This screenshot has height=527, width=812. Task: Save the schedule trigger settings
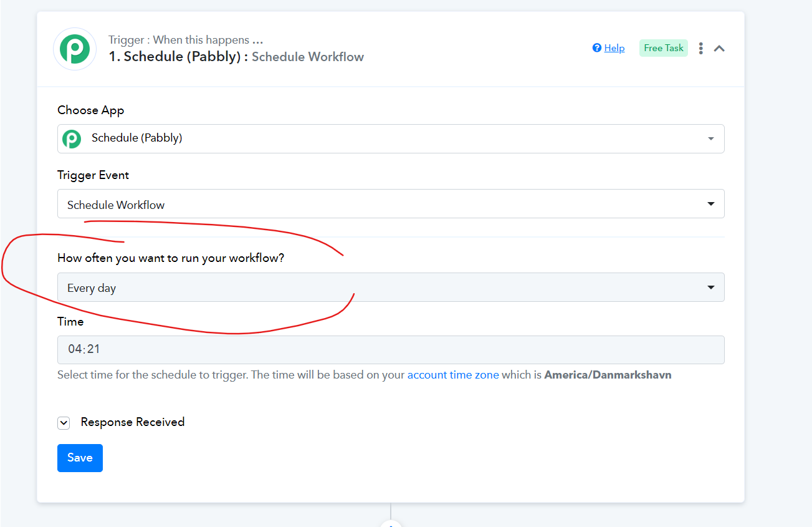[x=80, y=458]
